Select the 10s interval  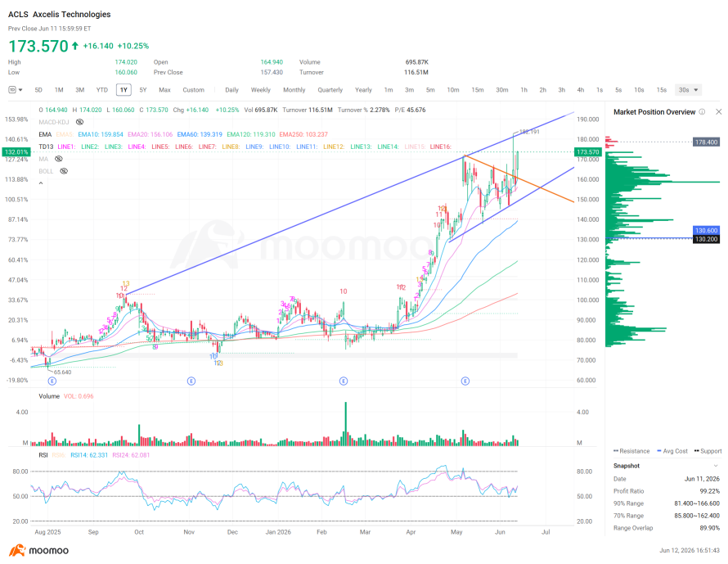click(x=639, y=90)
